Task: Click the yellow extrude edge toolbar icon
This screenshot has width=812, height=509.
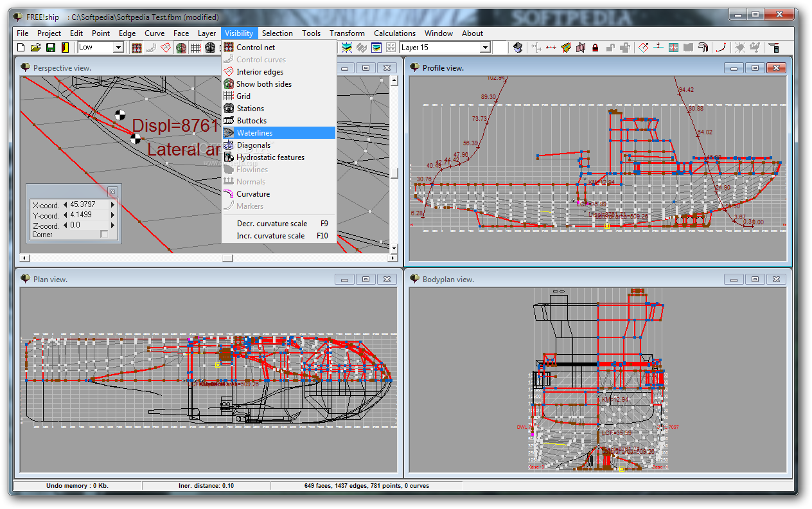Action: pyautogui.click(x=565, y=48)
